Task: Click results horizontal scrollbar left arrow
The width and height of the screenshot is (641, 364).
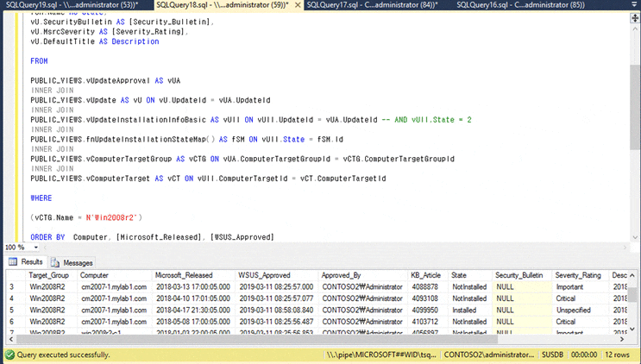Action: pos(10,339)
